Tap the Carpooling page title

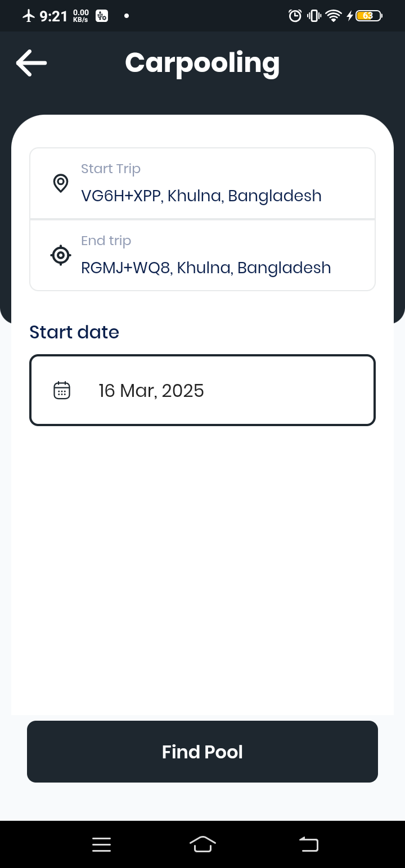[x=202, y=63]
